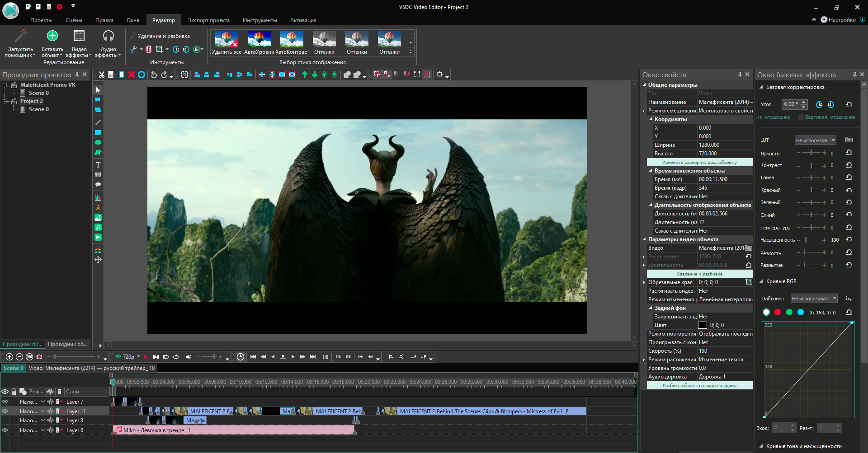Align objects to left edge icon
868x453 pixels.
click(x=197, y=75)
